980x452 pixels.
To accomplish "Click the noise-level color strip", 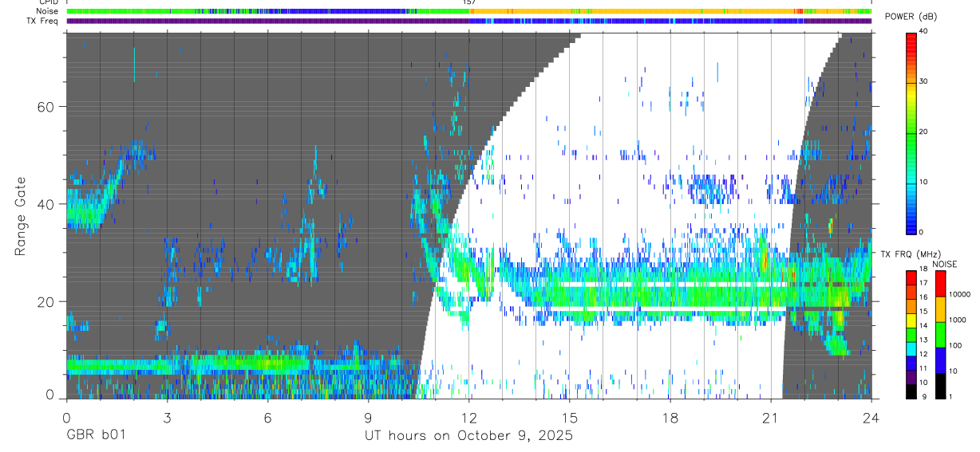I will tap(469, 11).
